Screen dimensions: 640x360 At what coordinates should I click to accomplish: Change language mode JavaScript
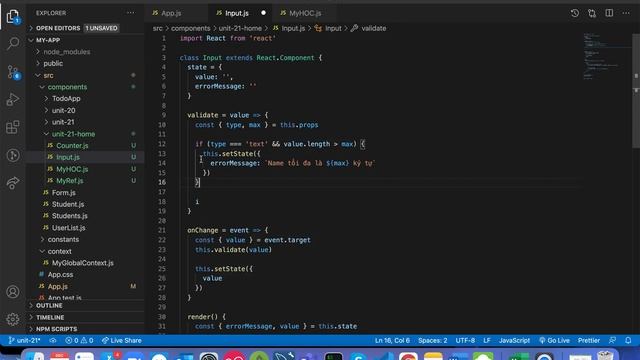[x=514, y=340]
